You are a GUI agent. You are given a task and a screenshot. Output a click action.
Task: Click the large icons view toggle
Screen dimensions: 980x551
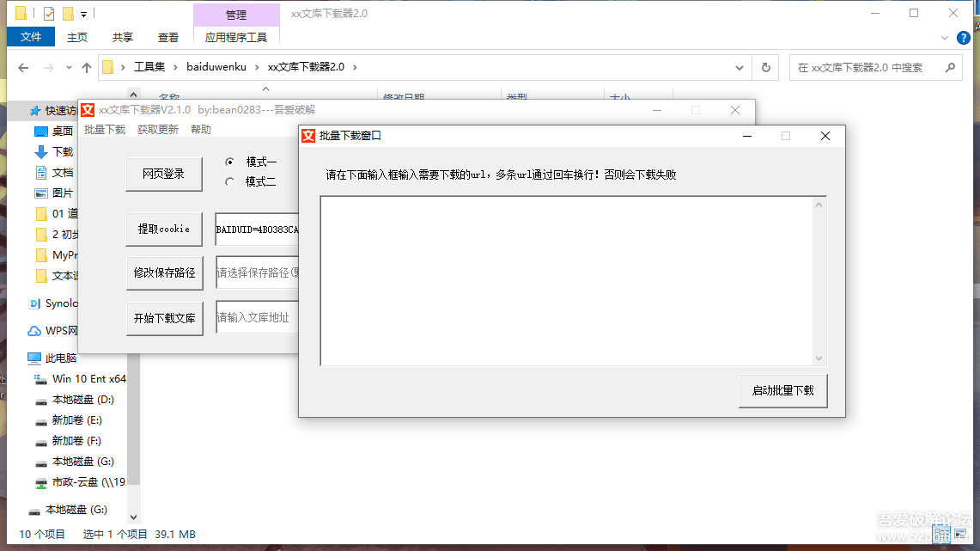pyautogui.click(x=961, y=535)
